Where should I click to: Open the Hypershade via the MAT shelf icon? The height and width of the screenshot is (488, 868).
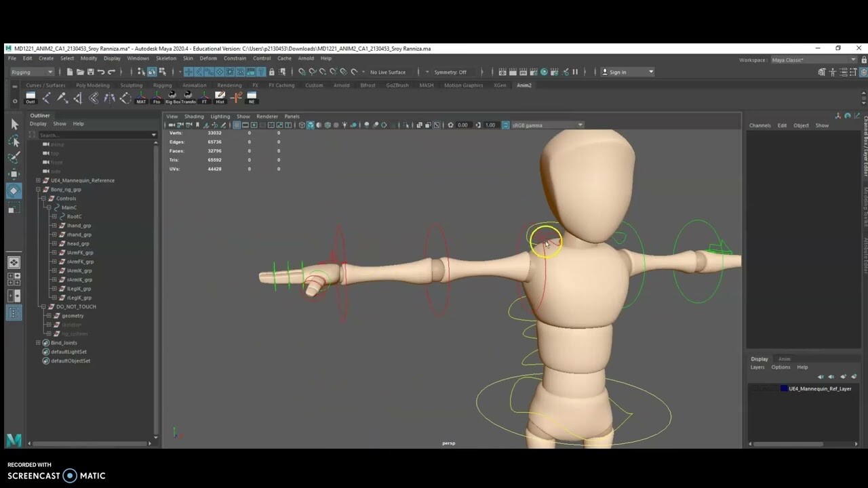pyautogui.click(x=140, y=96)
